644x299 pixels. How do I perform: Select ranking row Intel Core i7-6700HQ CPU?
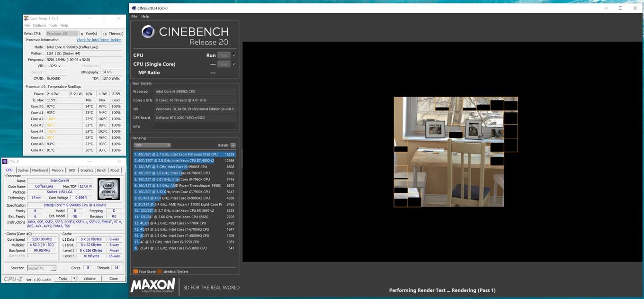[185, 229]
